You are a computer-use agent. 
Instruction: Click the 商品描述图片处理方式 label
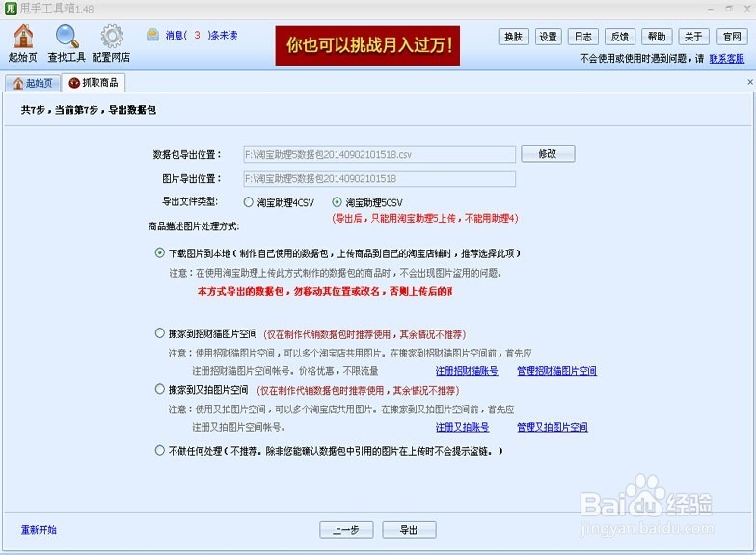click(194, 225)
